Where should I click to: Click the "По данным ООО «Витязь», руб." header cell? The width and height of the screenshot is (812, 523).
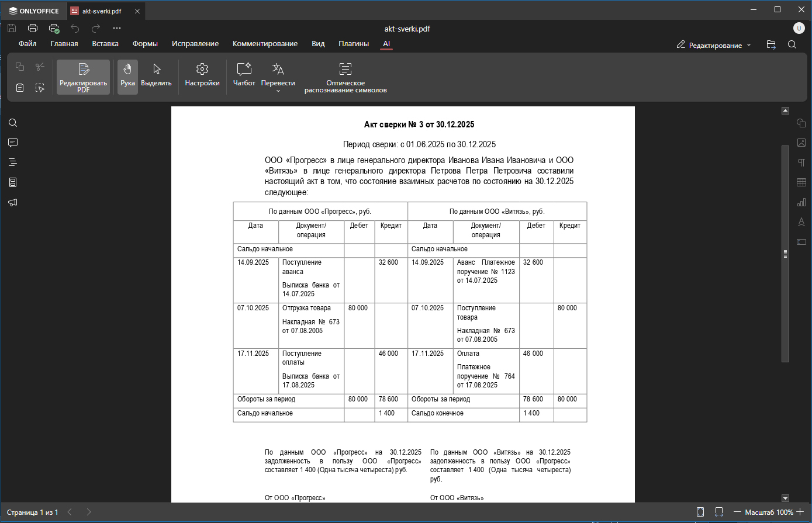tap(497, 212)
